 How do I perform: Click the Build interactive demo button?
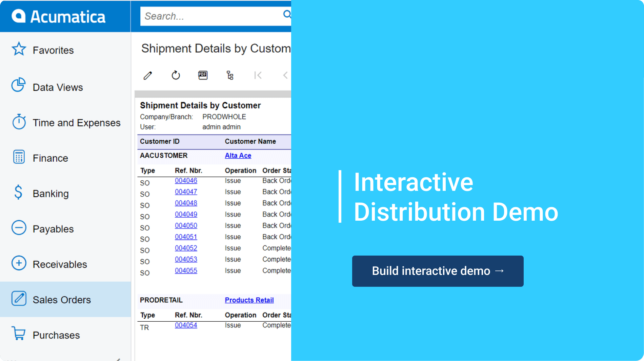point(438,271)
